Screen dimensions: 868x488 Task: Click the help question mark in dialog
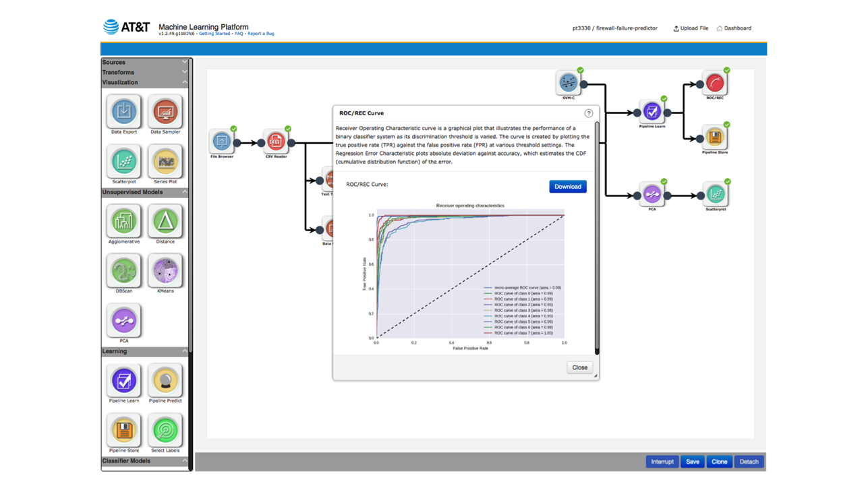(589, 113)
